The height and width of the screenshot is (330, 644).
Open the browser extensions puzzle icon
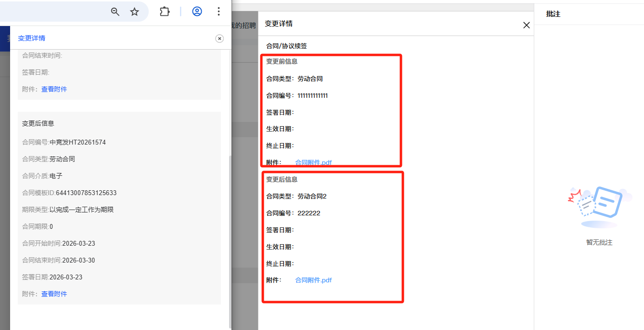[x=165, y=12]
